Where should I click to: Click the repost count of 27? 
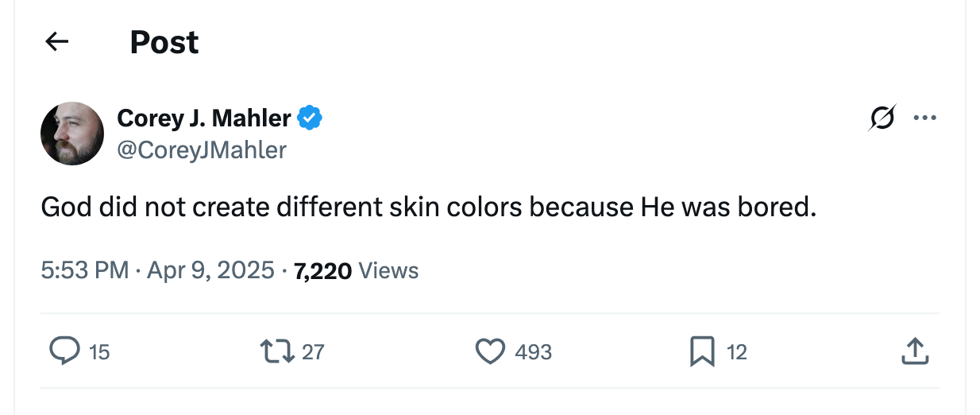314,351
